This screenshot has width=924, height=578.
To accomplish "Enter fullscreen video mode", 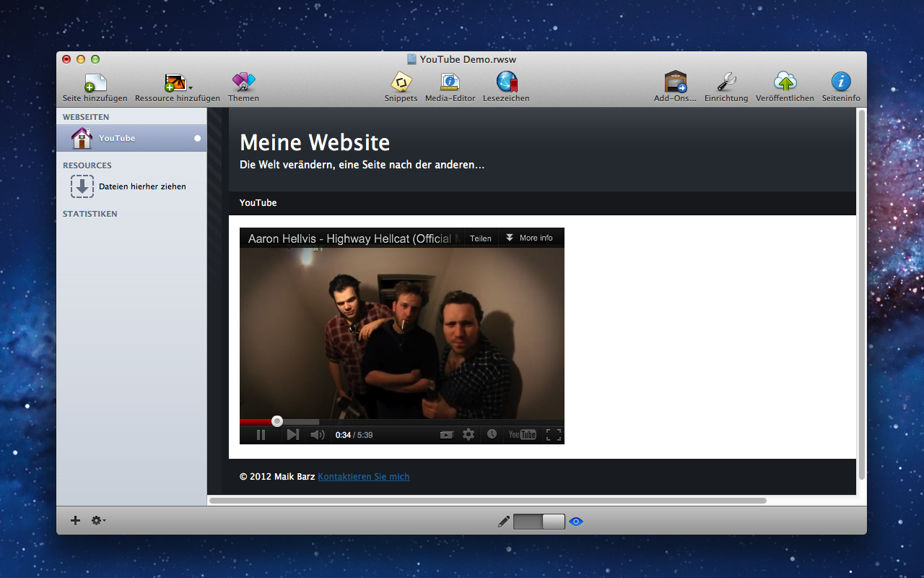I will (554, 434).
